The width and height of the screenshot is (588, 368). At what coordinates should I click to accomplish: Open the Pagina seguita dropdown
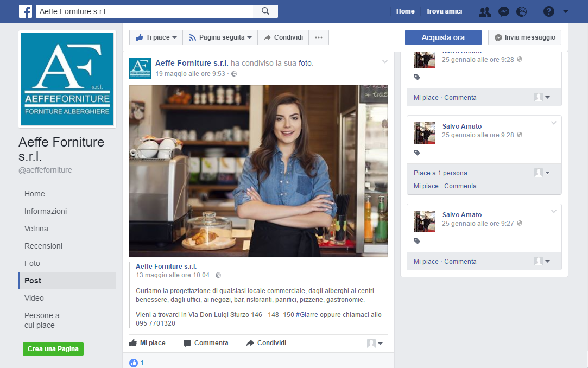click(x=220, y=37)
